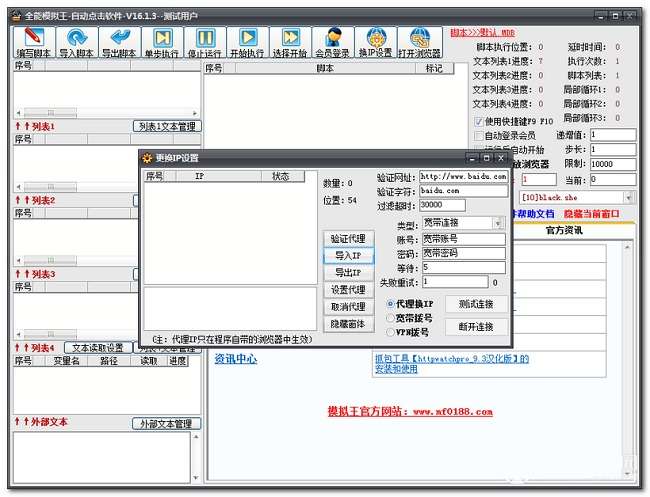Click the 更换IP设置 dialog close button
650x497 pixels.
tap(501, 158)
